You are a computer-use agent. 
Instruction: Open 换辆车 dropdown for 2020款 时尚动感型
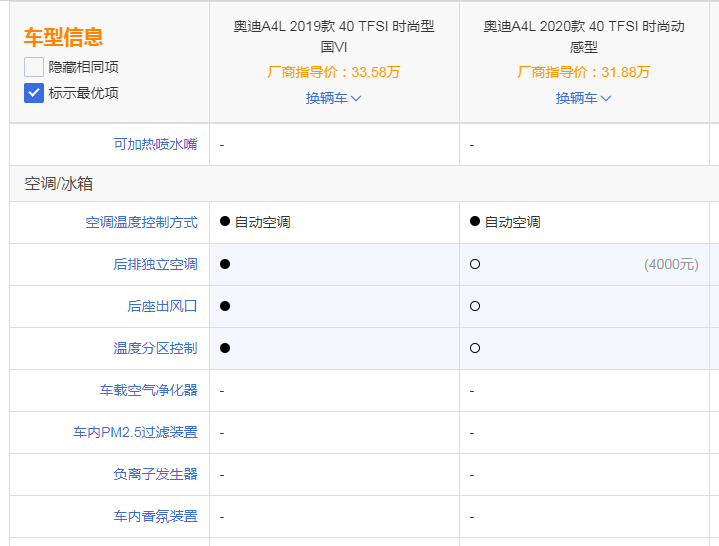583,98
